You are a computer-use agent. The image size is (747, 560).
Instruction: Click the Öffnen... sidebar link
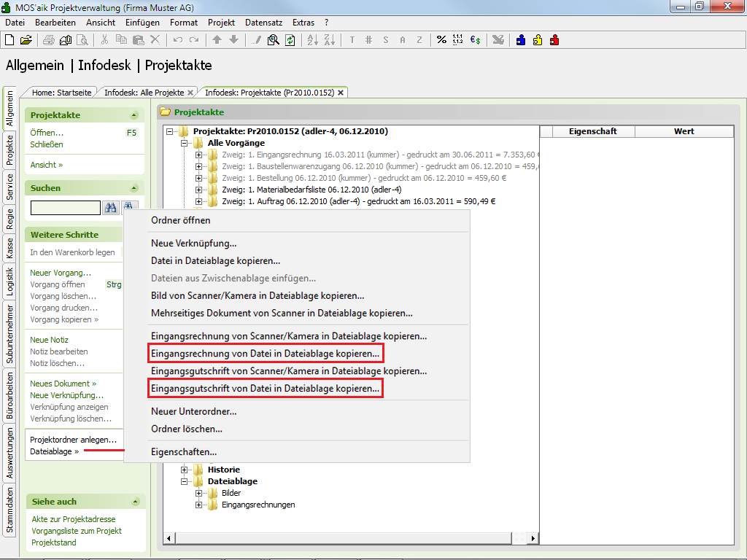pyautogui.click(x=47, y=133)
